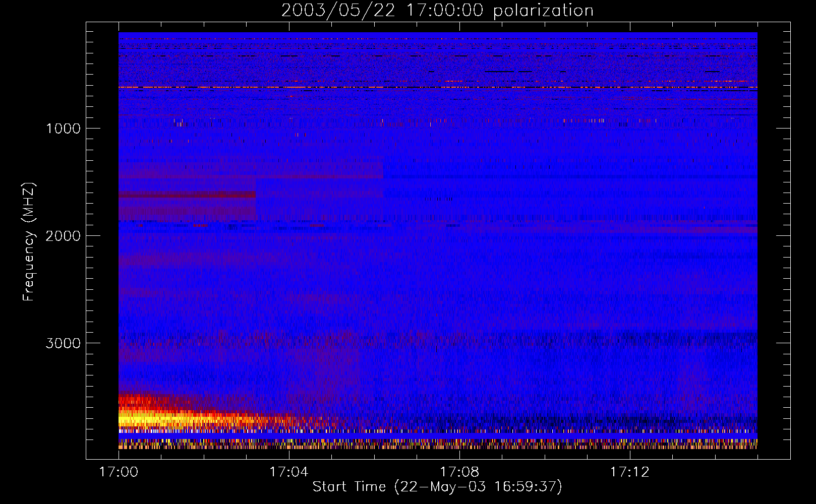This screenshot has width=816, height=504.
Task: Click the '17:12' time tick label
Action: pyautogui.click(x=629, y=472)
